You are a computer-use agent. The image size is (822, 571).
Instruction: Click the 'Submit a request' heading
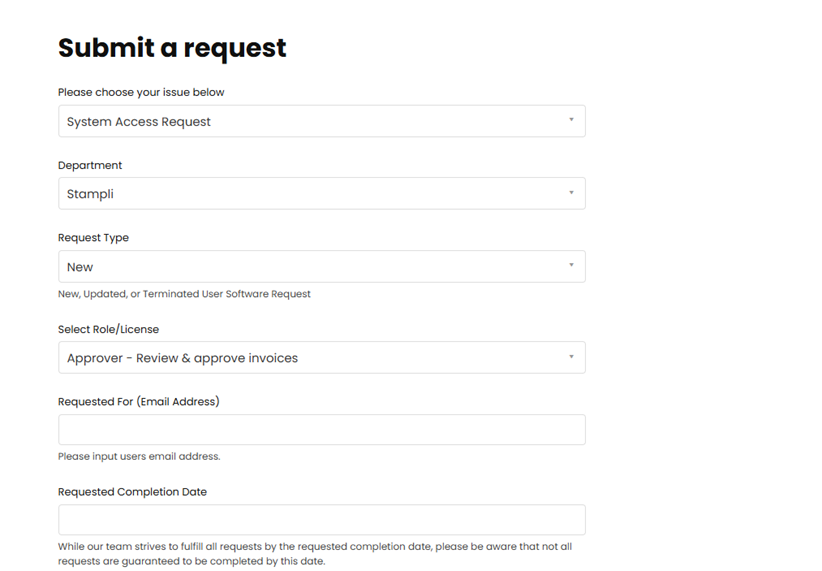(172, 48)
